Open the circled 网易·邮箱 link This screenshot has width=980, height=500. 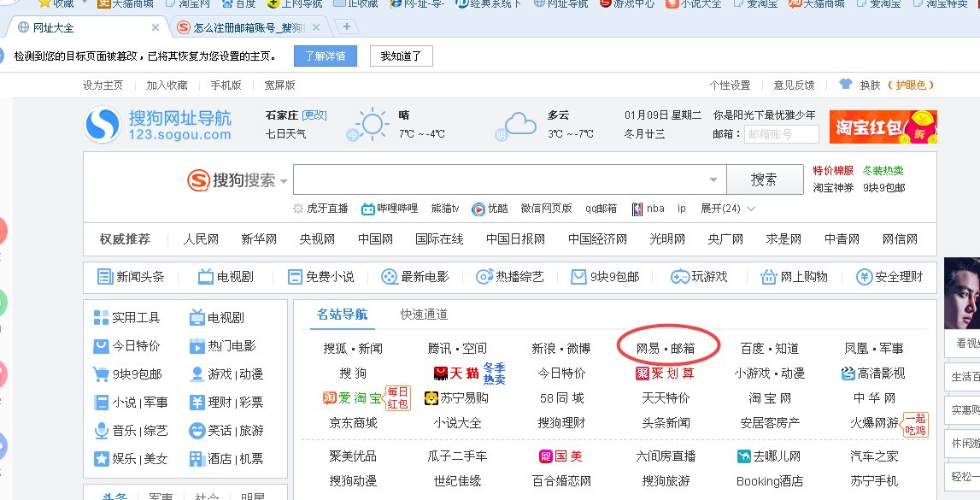tap(666, 348)
